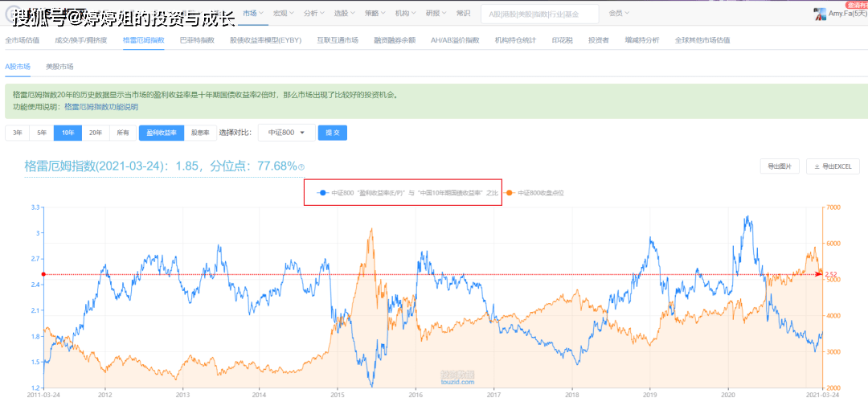Click the Amy.Fa user avatar icon
Viewport: 868px width, 406px height.
(821, 14)
